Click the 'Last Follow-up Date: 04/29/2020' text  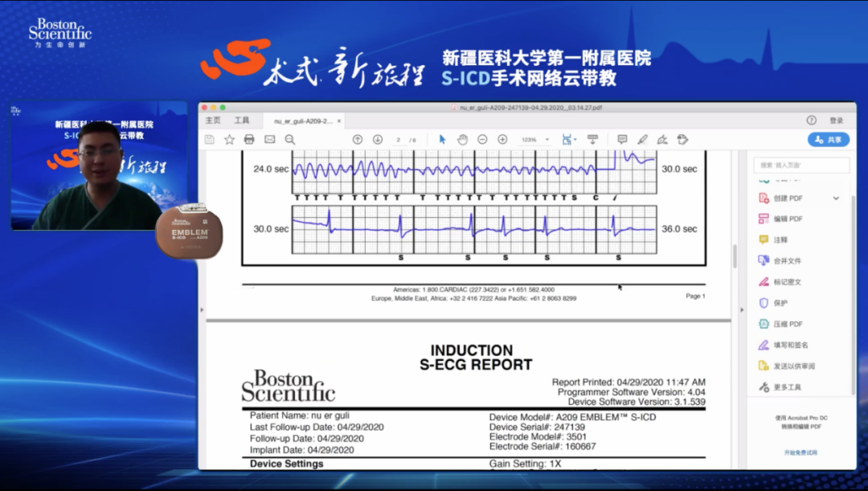(x=317, y=428)
